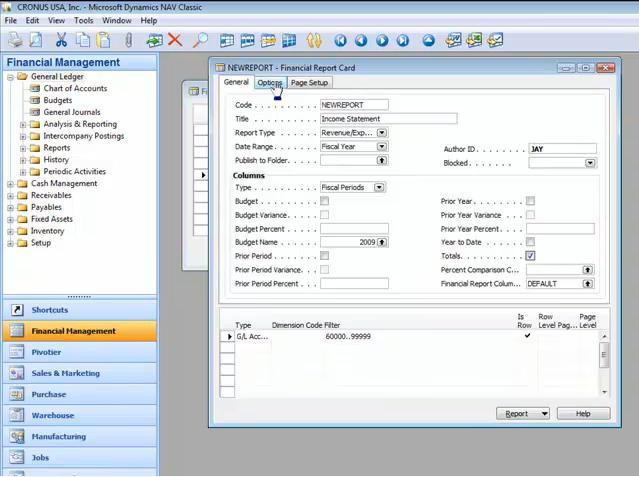The width and height of the screenshot is (639, 477).
Task: Select Chart of Accounts in tree
Action: (75, 88)
